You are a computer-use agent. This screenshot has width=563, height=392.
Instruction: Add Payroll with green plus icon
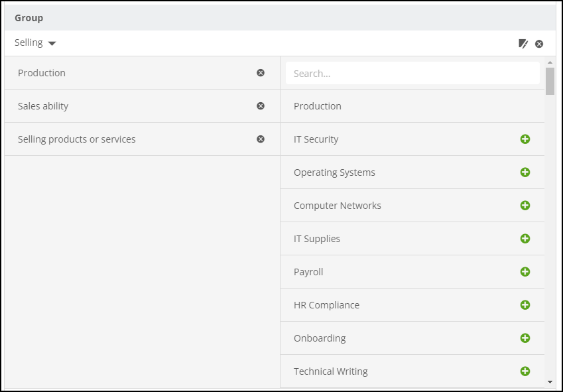(x=525, y=272)
